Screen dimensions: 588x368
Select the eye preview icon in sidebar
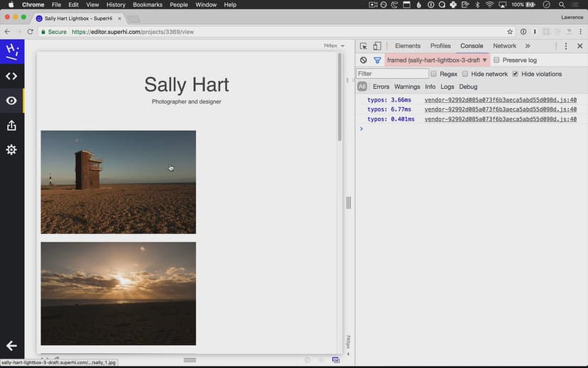[11, 101]
